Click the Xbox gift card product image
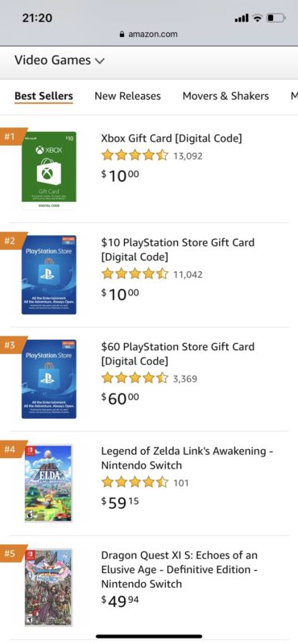 [49, 171]
